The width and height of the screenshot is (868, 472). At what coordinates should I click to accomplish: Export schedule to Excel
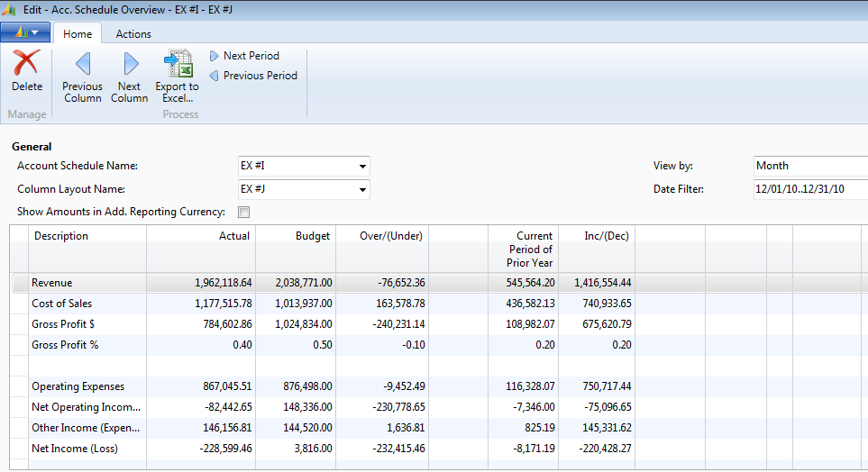[177, 65]
